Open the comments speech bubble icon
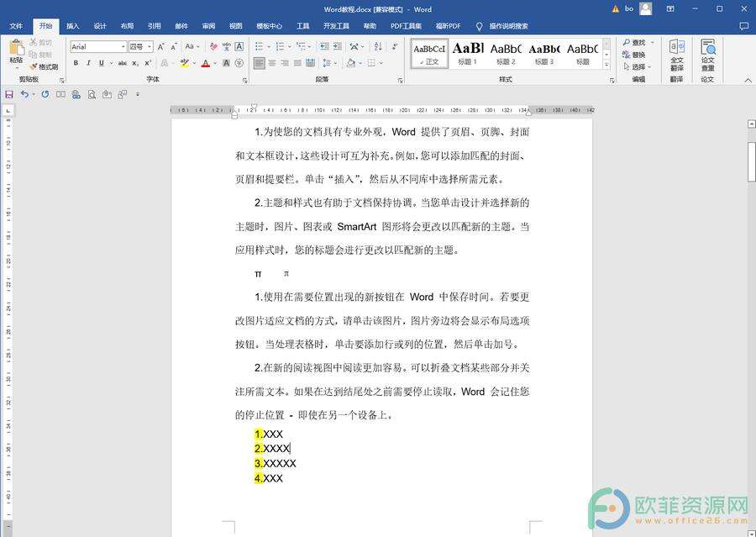 (x=744, y=26)
